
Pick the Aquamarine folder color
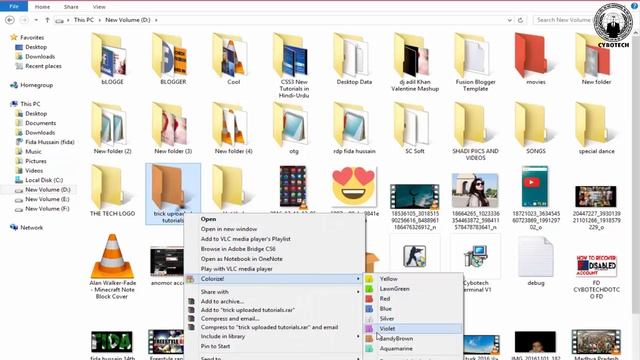point(413,349)
